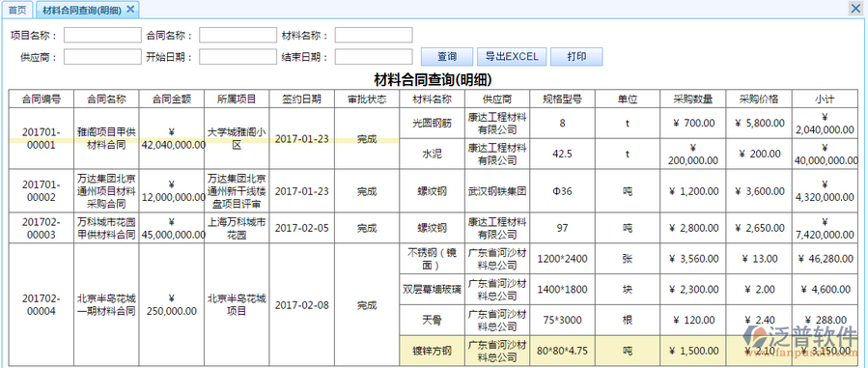Close the panel using the top-right X icon
This screenshot has width=868, height=368.
(855, 9)
